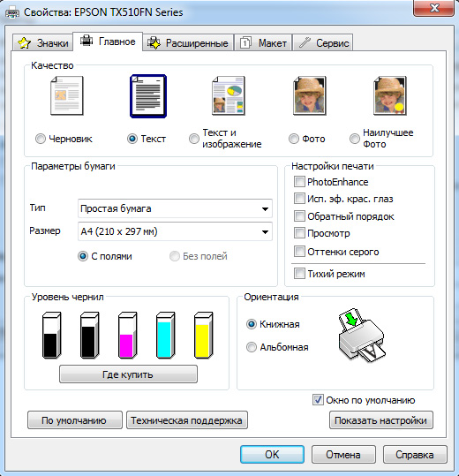Select the Фото quality radio button
The image size is (459, 476).
pos(294,139)
